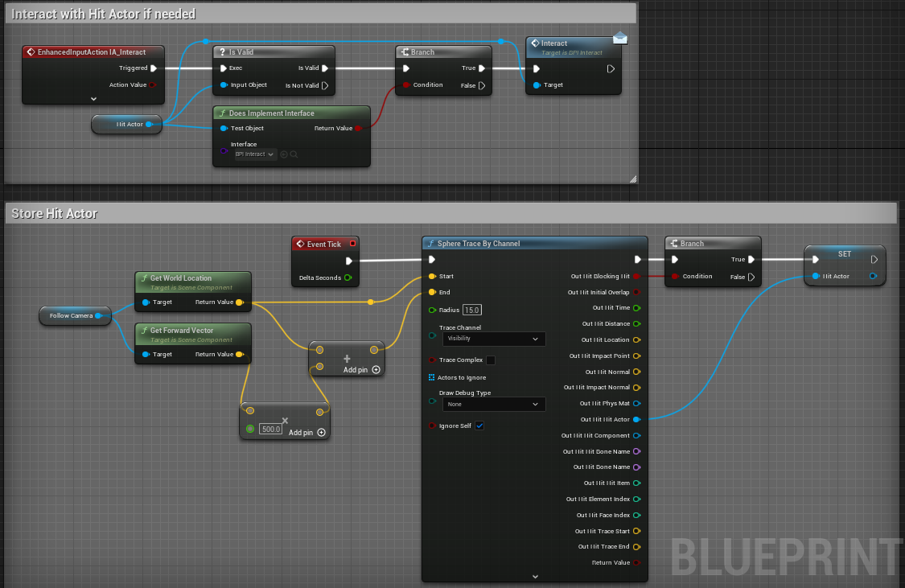The height and width of the screenshot is (588, 905).
Task: Open the Draw Debug Type dropdown showing None
Action: coord(493,404)
